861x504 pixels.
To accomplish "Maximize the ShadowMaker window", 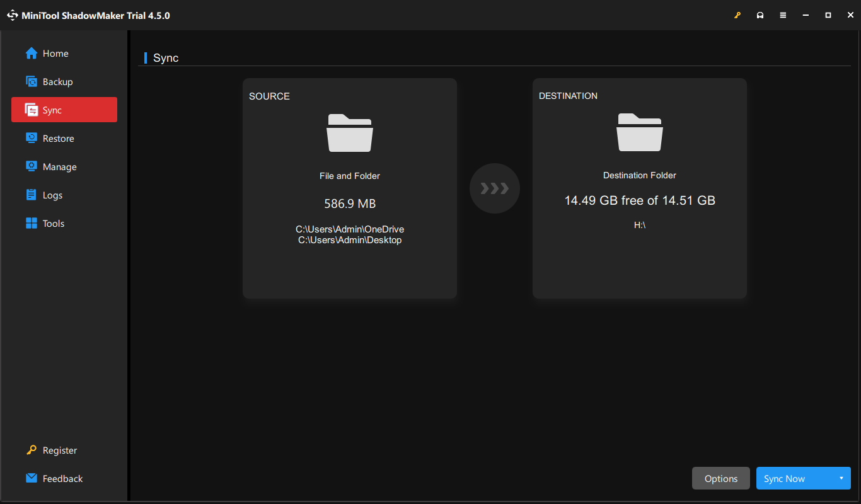I will click(x=828, y=15).
